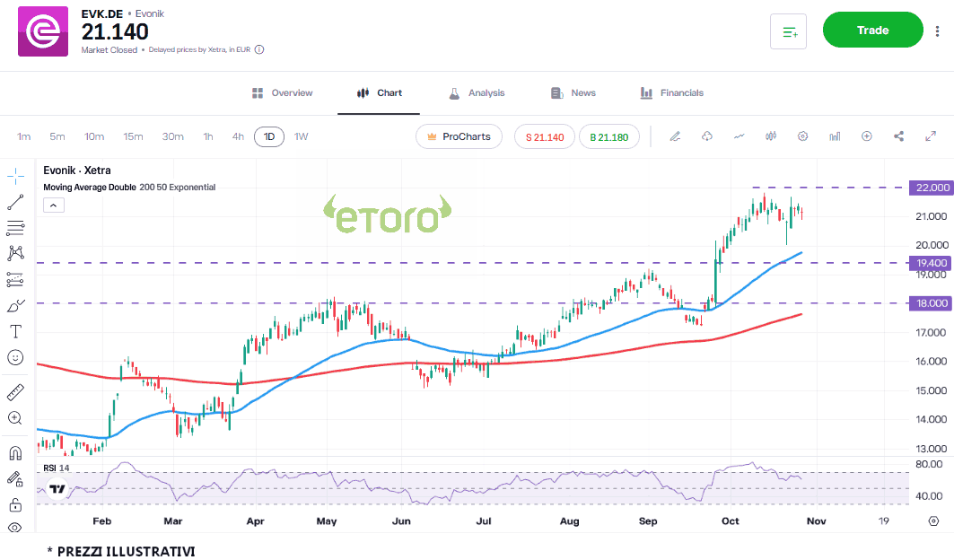
Task: Click the green Trade button
Action: click(x=873, y=30)
